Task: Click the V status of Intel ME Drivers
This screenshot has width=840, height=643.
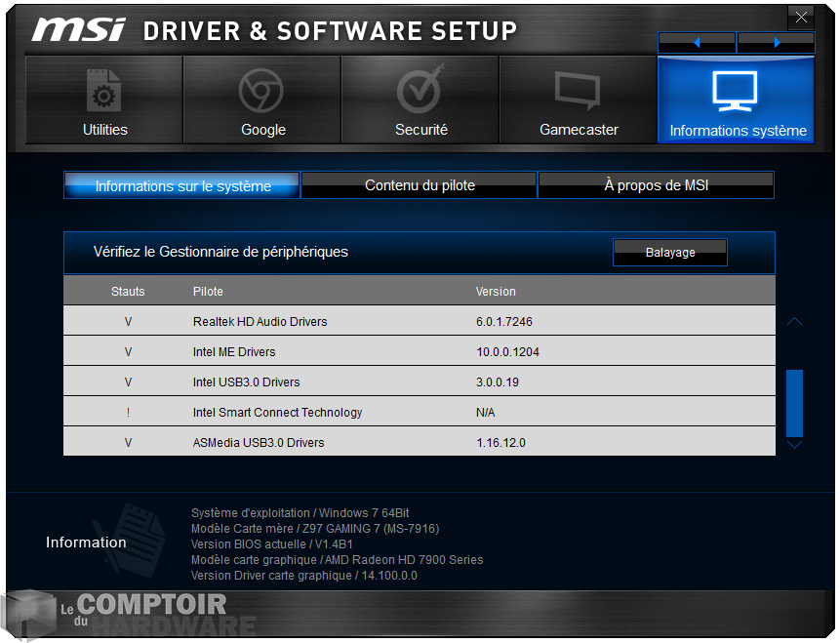Action: (x=128, y=352)
